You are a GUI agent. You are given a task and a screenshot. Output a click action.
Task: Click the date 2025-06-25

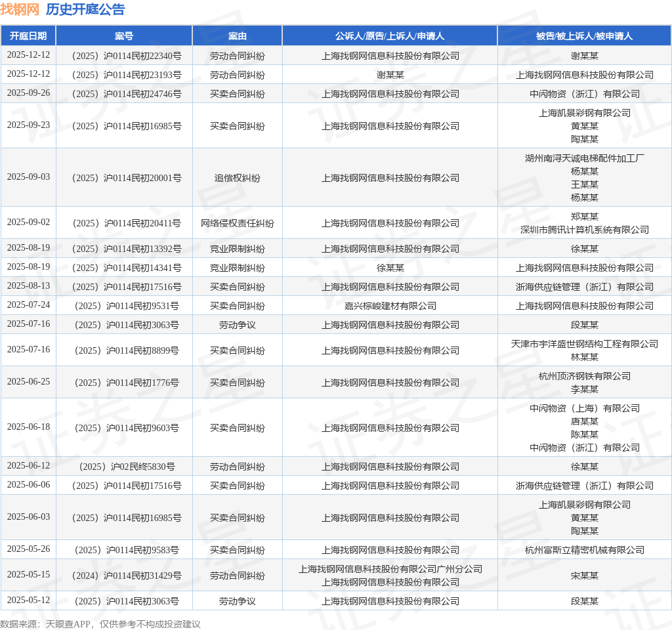(x=28, y=382)
